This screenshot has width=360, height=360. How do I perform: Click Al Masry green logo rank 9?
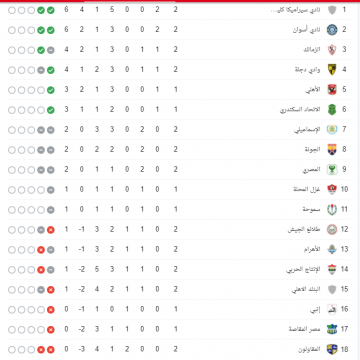pyautogui.click(x=332, y=170)
